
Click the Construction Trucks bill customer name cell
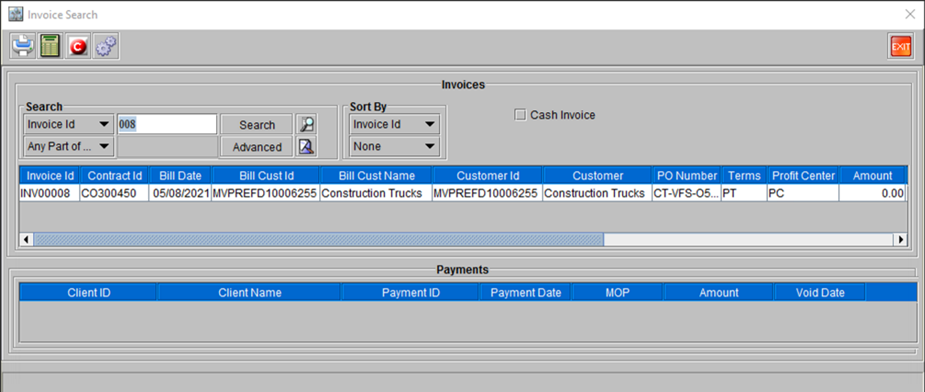(376, 193)
